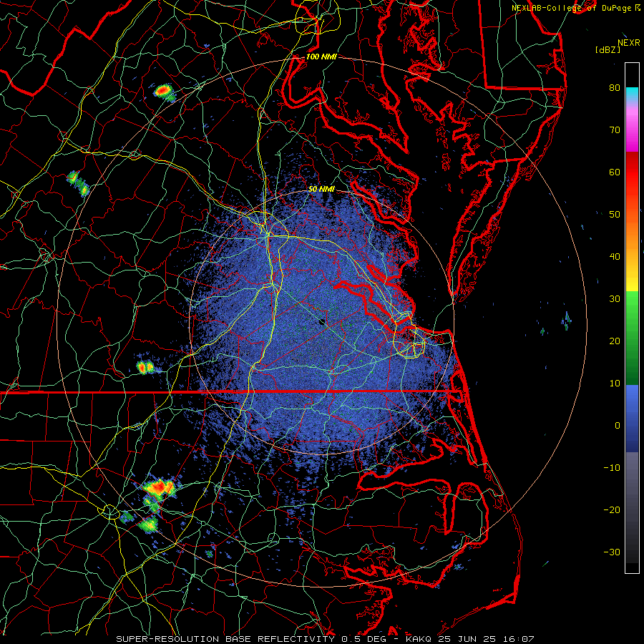
Task: Select the -10 value on the dBZ scale
Action: point(612,468)
